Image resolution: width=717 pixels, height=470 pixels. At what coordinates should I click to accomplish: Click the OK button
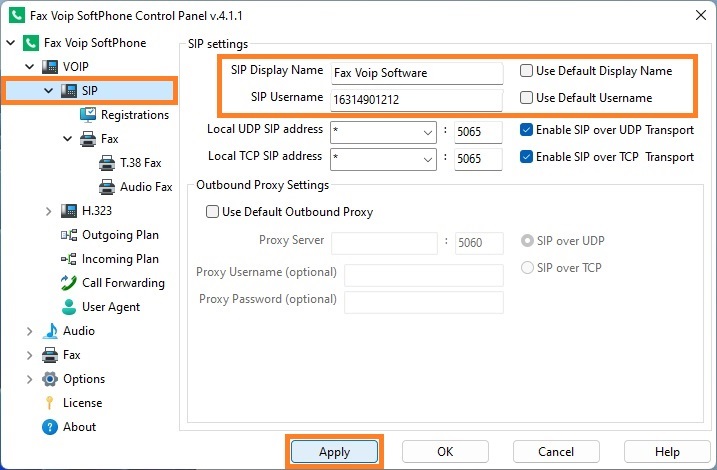[445, 452]
